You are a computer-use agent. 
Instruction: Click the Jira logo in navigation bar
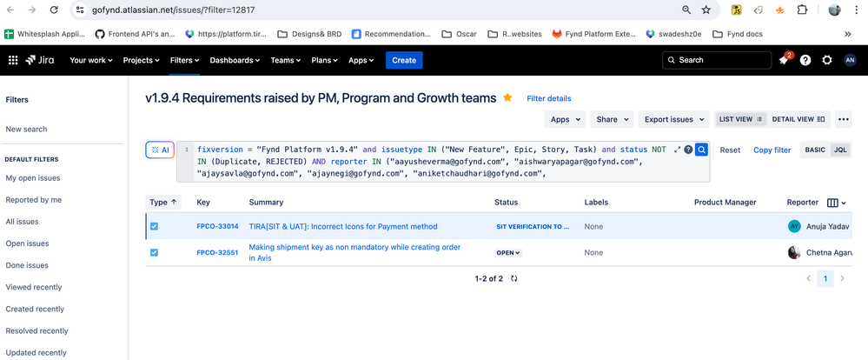point(39,60)
